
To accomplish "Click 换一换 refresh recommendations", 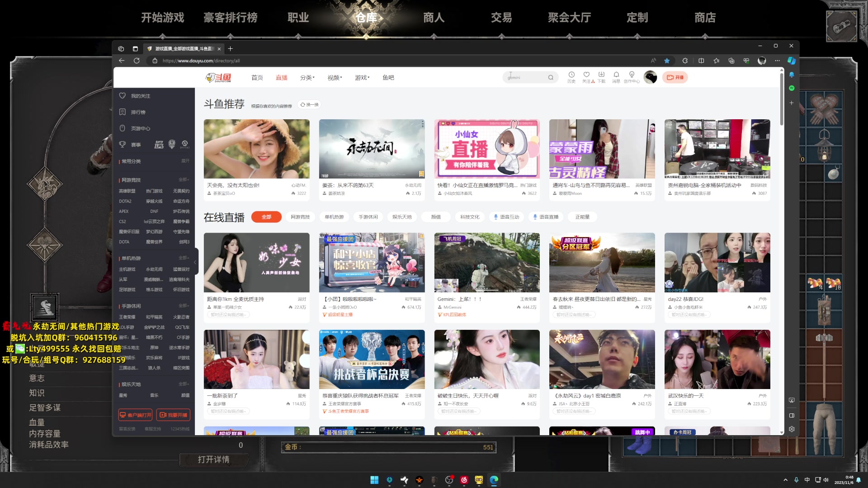I will (x=309, y=105).
